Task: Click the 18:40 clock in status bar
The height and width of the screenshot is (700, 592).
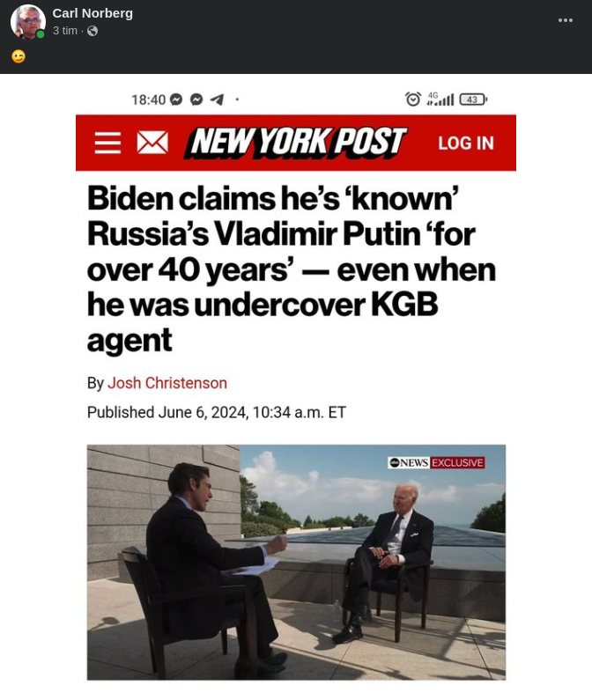Action: (148, 99)
